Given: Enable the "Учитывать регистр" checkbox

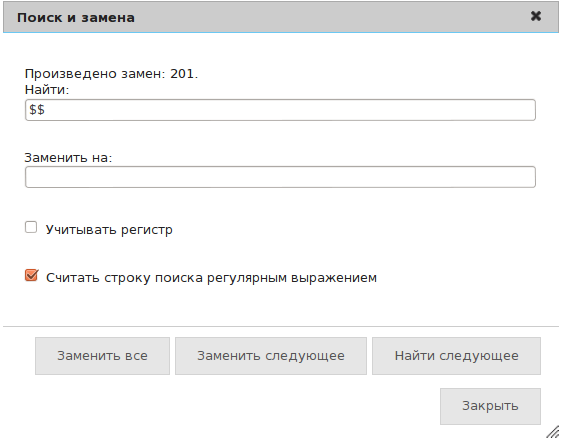Looking at the screenshot, I should click(31, 227).
